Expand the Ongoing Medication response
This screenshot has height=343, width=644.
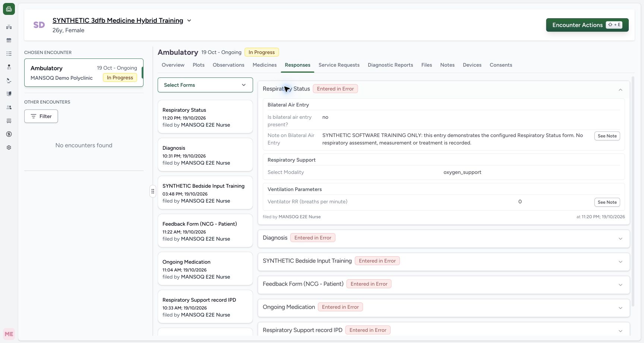tap(621, 308)
